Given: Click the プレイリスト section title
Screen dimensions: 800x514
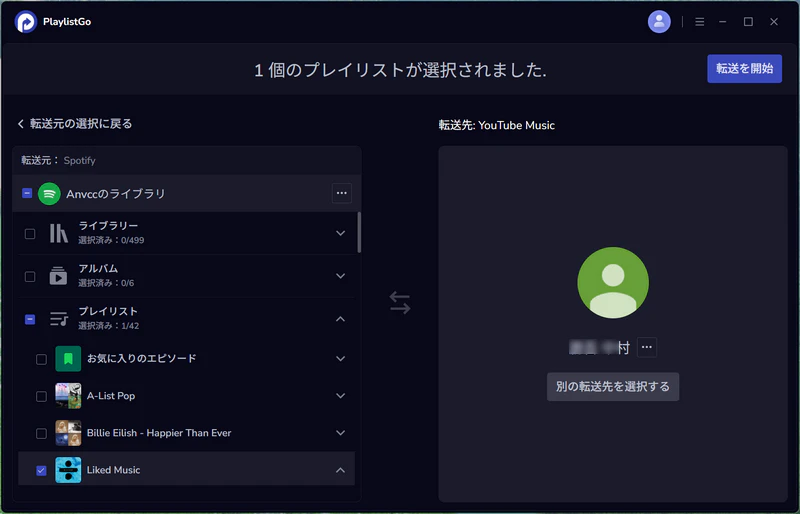Looking at the screenshot, I should pyautogui.click(x=108, y=311).
